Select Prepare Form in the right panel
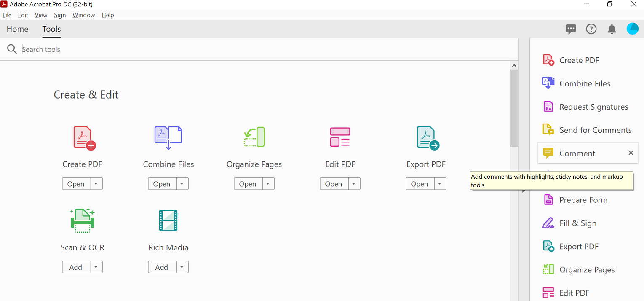 [583, 199]
